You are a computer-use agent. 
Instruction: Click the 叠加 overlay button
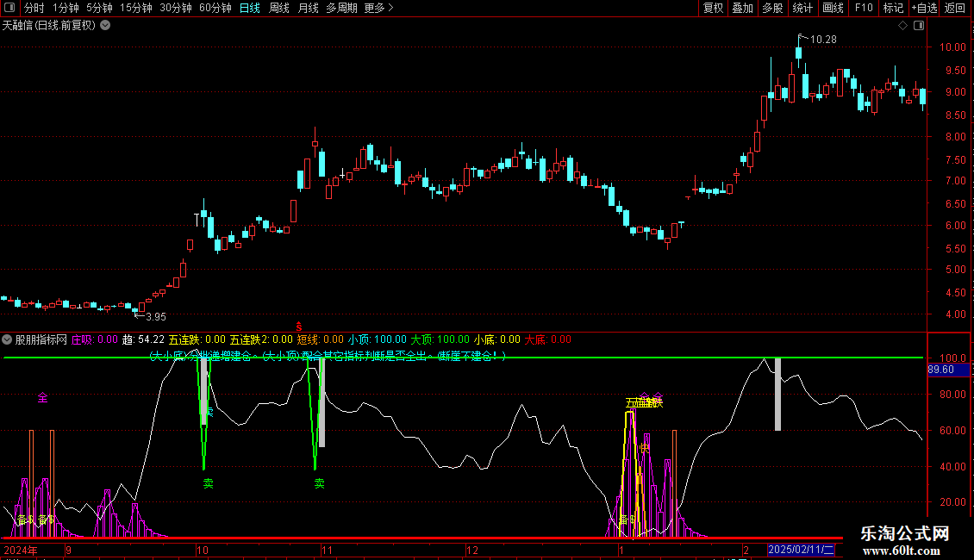point(743,8)
